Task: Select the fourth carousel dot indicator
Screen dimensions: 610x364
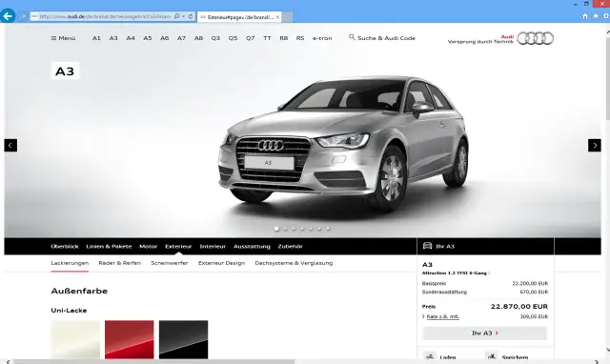Action: pos(302,229)
